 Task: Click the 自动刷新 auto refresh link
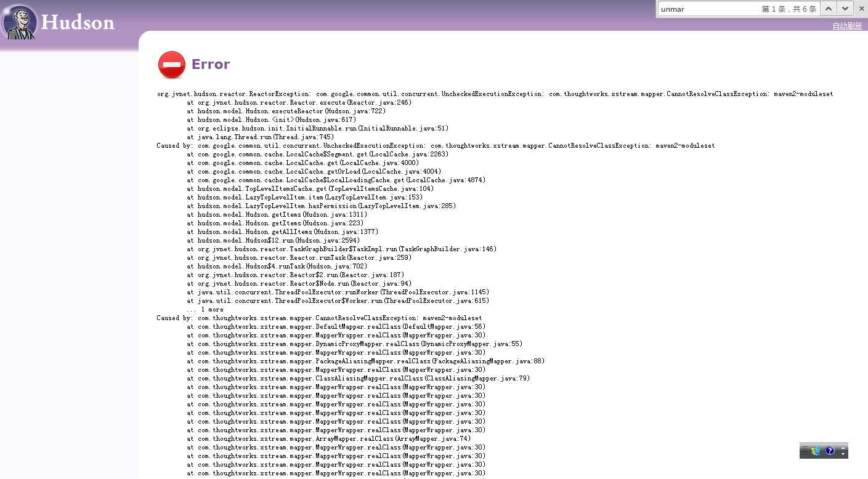click(847, 26)
